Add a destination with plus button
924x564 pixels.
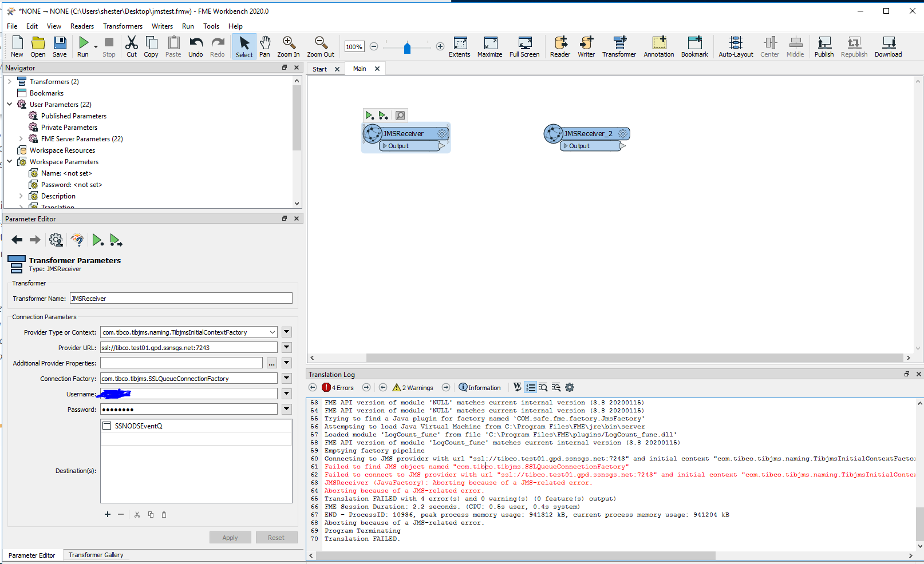[x=107, y=514]
